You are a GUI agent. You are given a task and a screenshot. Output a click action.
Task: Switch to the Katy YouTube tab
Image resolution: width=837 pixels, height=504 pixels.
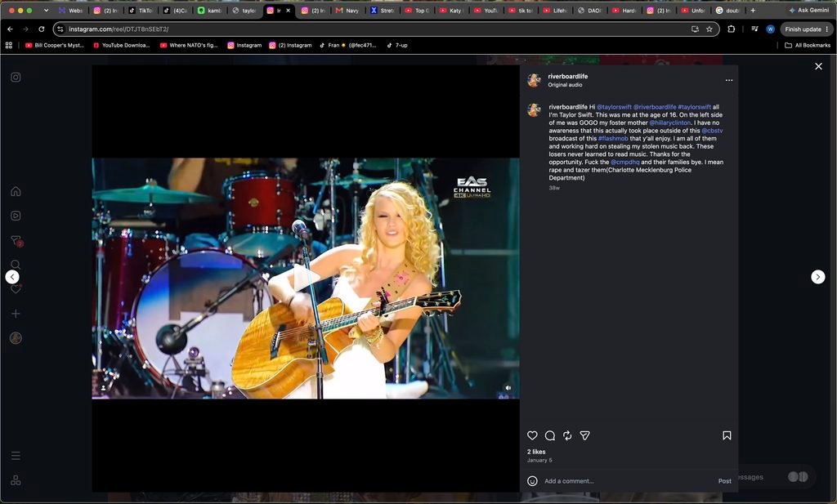[x=451, y=10]
